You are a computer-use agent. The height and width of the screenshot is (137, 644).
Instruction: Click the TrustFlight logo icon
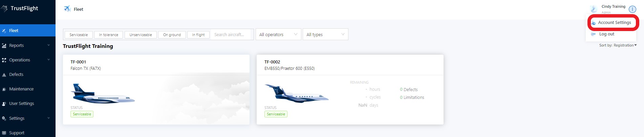(x=4, y=8)
